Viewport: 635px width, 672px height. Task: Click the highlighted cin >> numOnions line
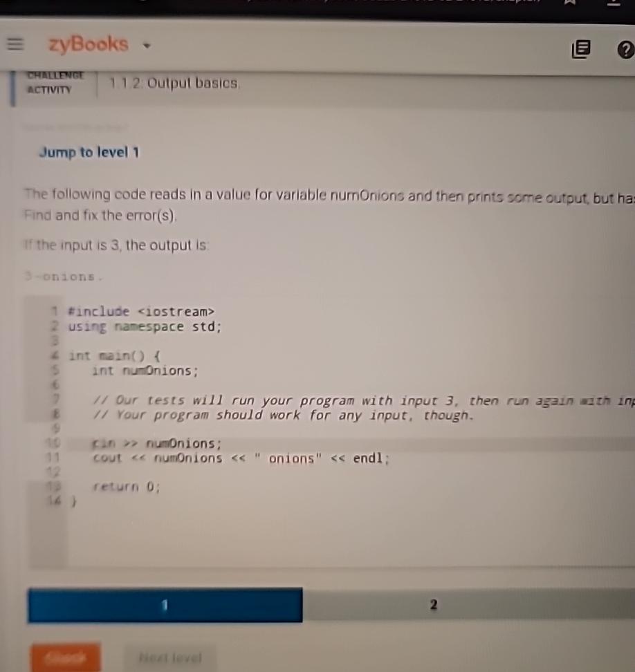click(x=155, y=444)
